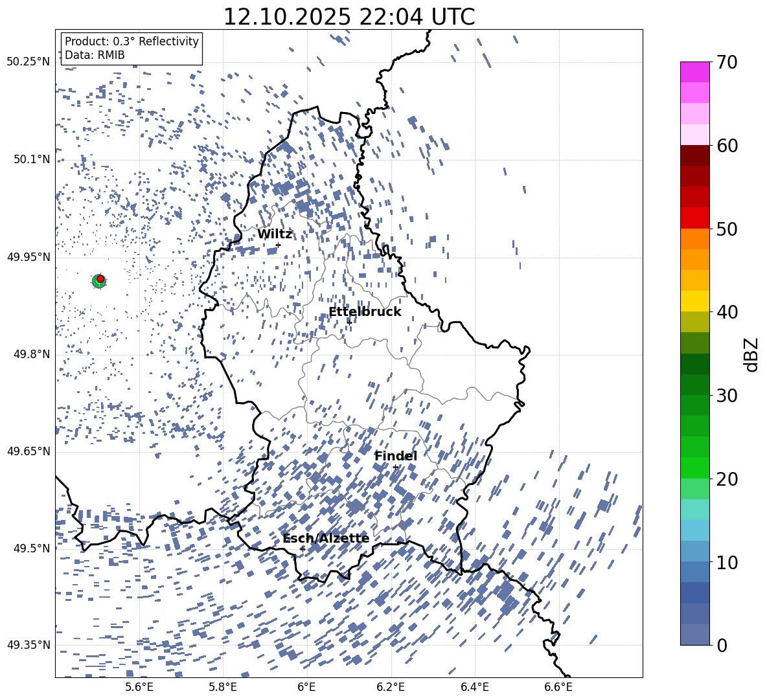Click the colorbar tick label 0
Screen dimensions: 767x700
pos(721,645)
